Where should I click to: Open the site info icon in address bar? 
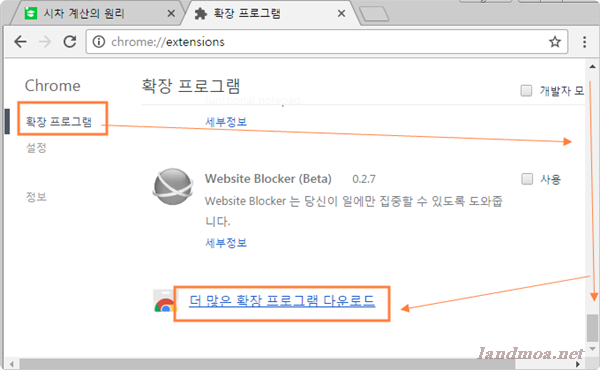point(99,42)
